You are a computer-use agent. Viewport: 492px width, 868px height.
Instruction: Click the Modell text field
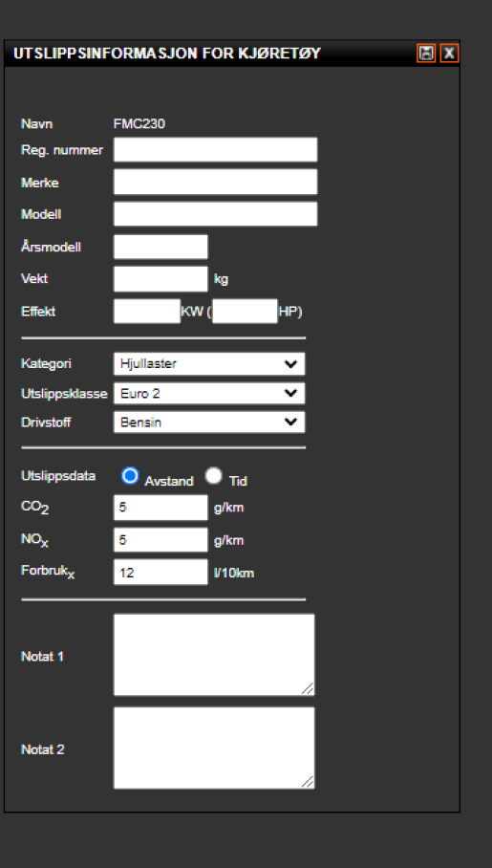pos(215,214)
